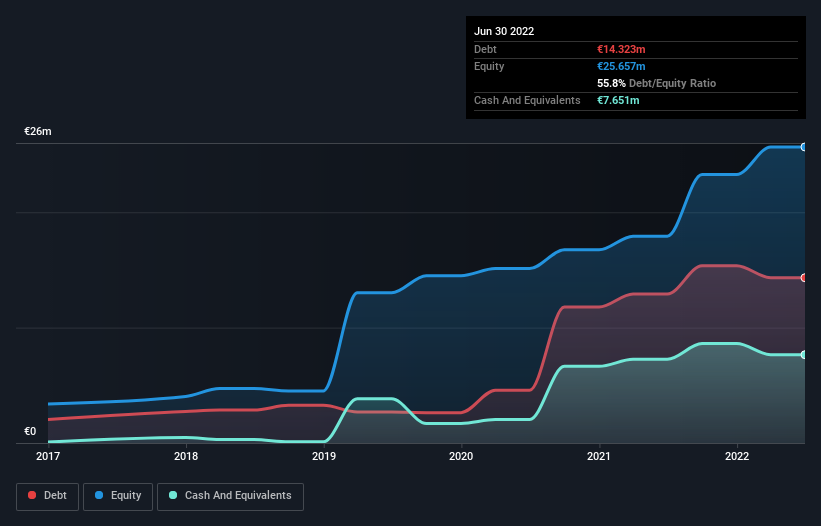Click the Equity label in tooltip
Screen dimensions: 821x526
(489, 66)
